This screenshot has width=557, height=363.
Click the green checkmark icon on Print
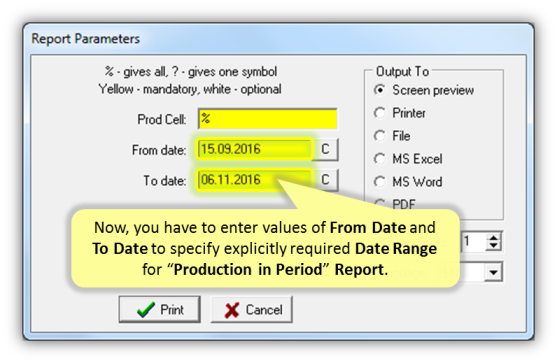[x=146, y=310]
